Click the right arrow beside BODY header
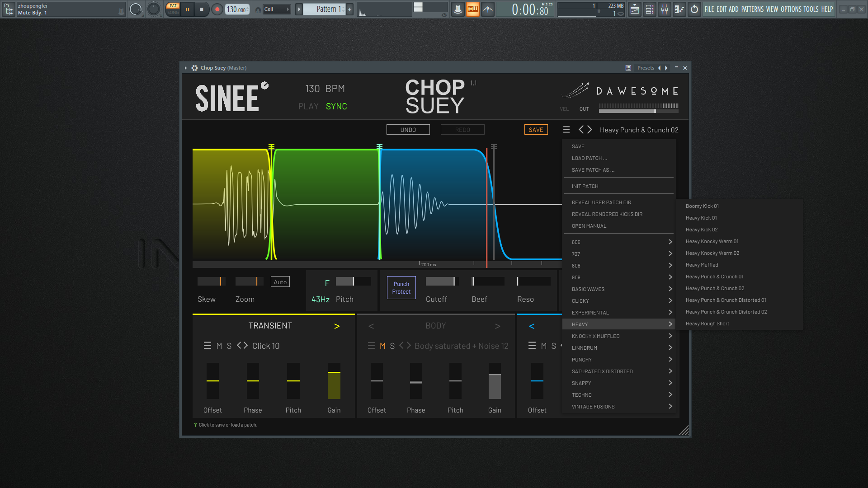This screenshot has width=868, height=488. tap(498, 326)
